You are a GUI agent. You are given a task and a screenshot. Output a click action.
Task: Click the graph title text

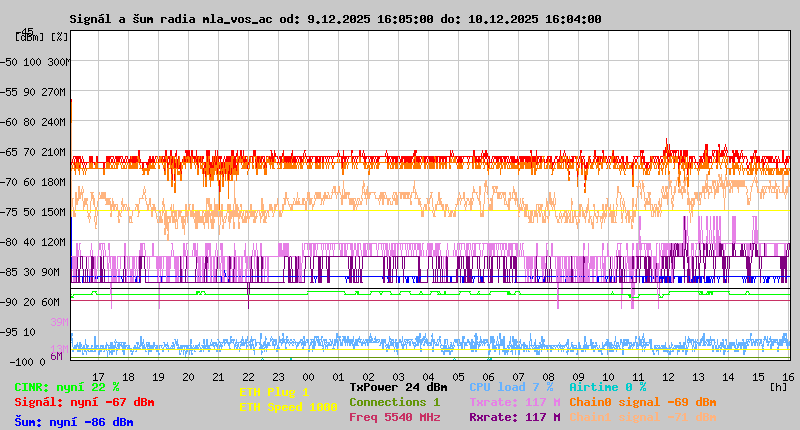coord(335,19)
